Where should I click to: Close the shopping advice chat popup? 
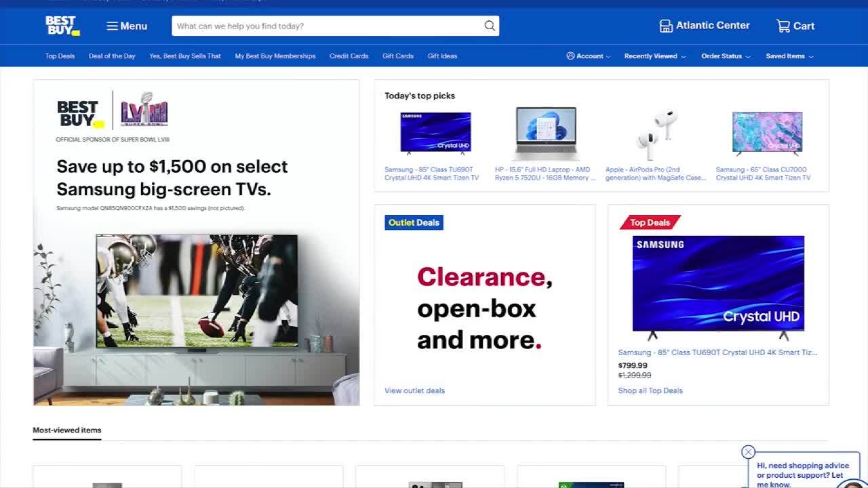[748, 452]
